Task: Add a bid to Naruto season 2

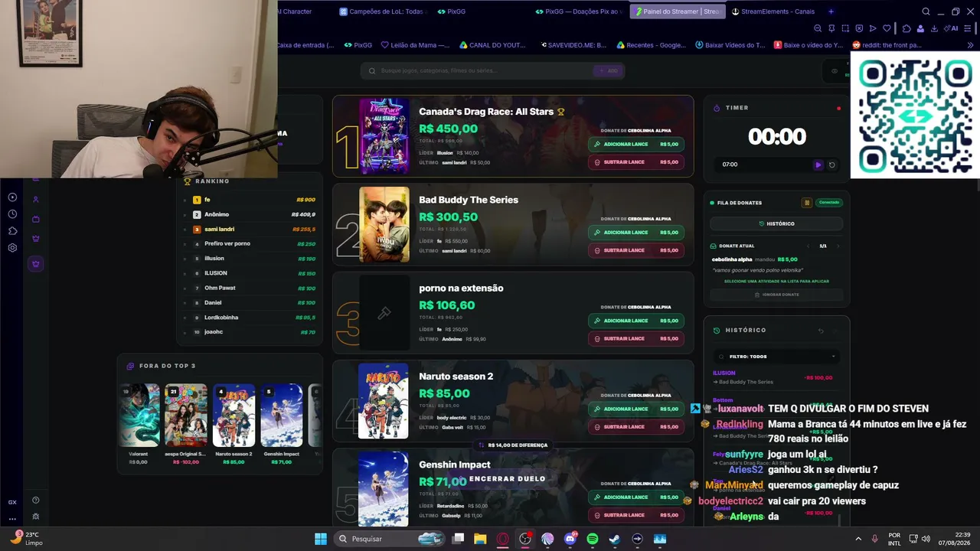Action: click(x=636, y=409)
